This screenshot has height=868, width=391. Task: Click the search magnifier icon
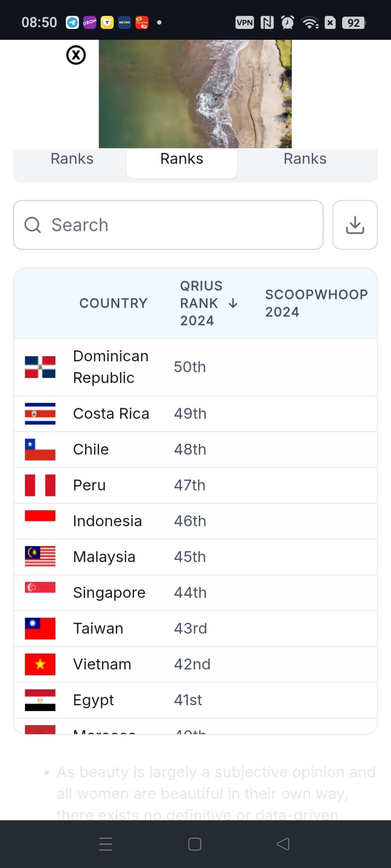coord(33,225)
